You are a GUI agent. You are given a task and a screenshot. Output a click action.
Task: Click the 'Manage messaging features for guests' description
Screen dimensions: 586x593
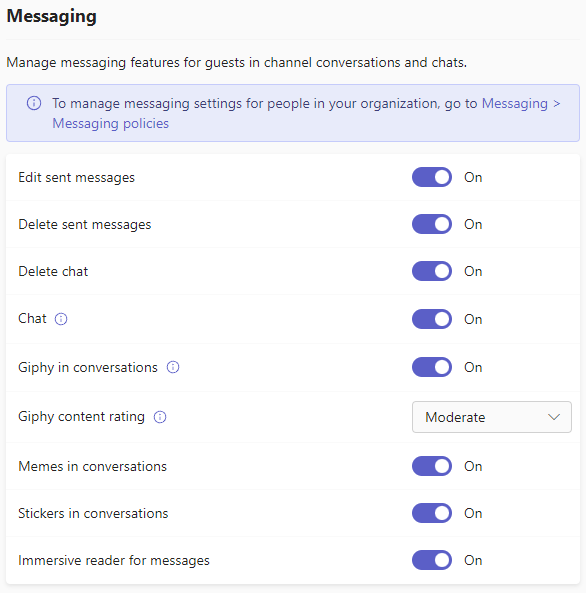point(237,62)
